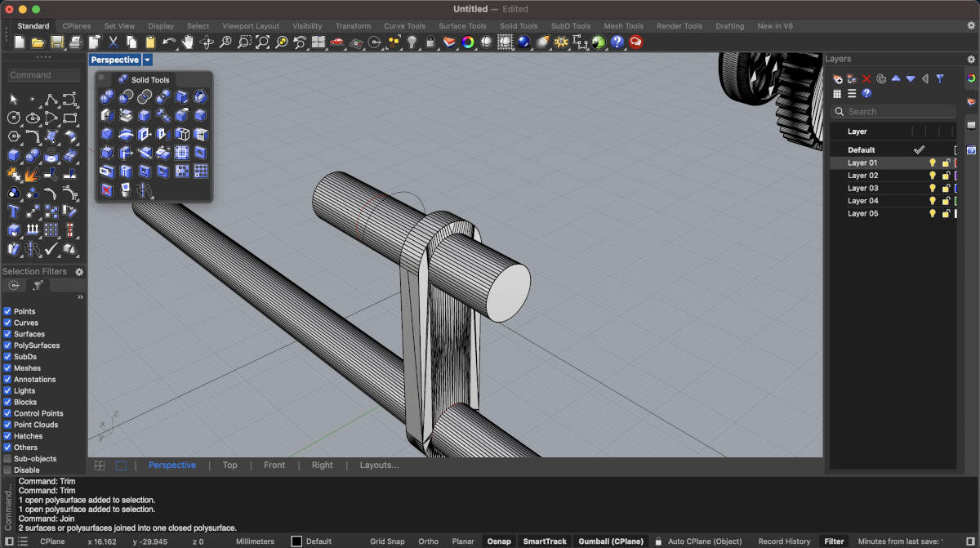Click the layer filter funnel icon
The width and height of the screenshot is (980, 548).
[940, 79]
